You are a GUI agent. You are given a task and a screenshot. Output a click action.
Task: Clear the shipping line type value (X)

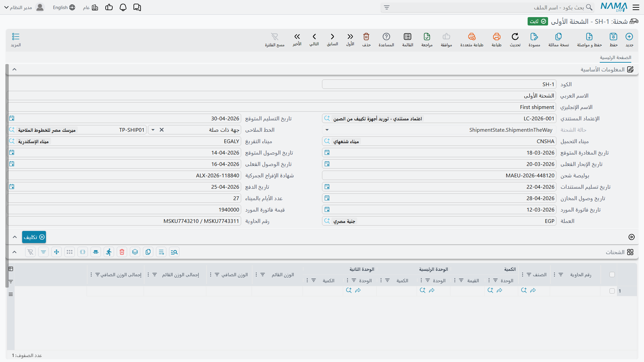(x=162, y=130)
